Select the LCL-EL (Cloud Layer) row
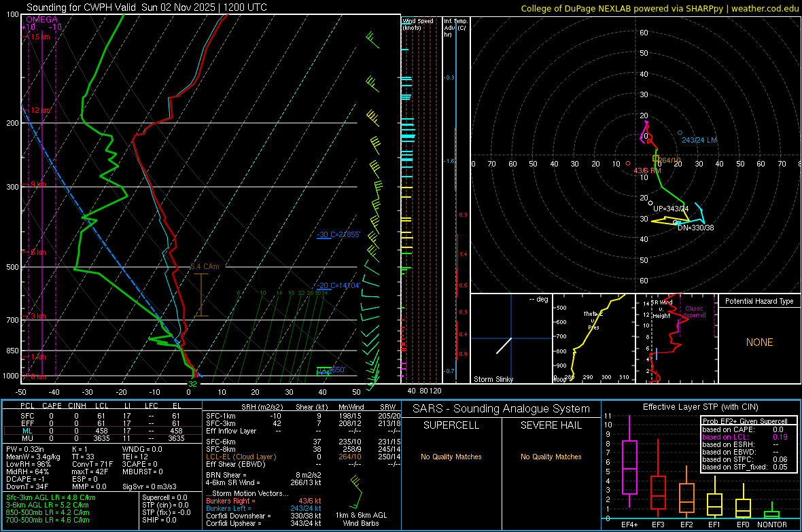This screenshot has height=532, width=802. pos(303,457)
